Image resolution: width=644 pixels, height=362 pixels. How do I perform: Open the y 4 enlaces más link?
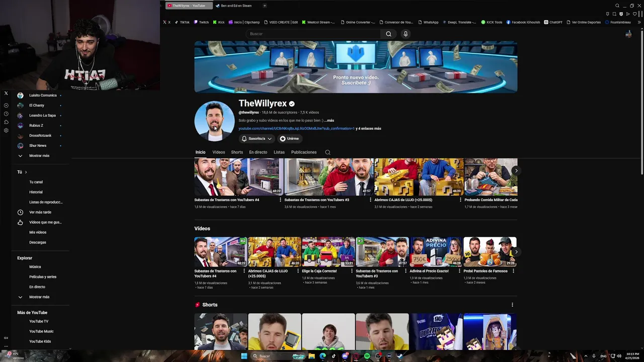368,129
